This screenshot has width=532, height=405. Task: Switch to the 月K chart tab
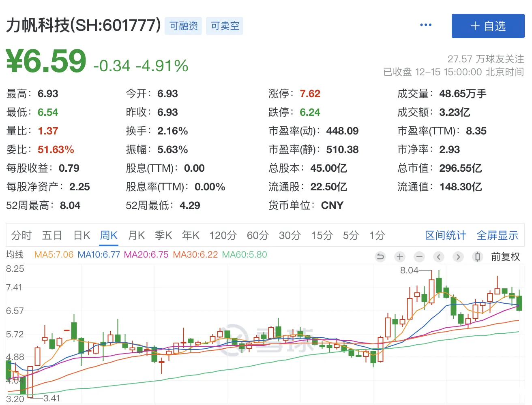pyautogui.click(x=136, y=235)
